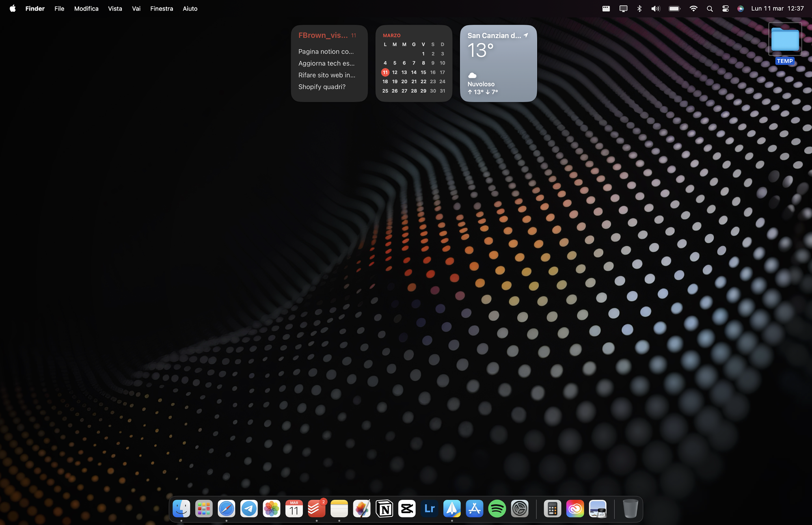
Task: Click day 31 in the calendar widget
Action: 443,91
